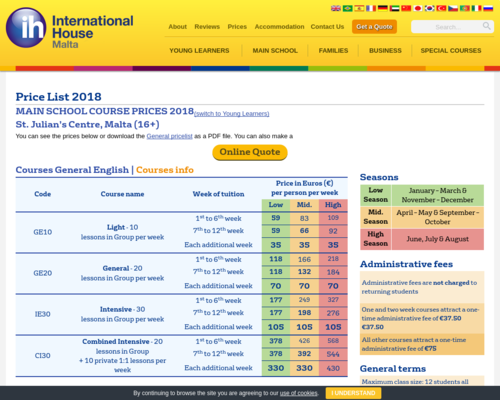The height and width of the screenshot is (400, 500).
Task: Select the UK flag language icon
Action: click(x=336, y=8)
